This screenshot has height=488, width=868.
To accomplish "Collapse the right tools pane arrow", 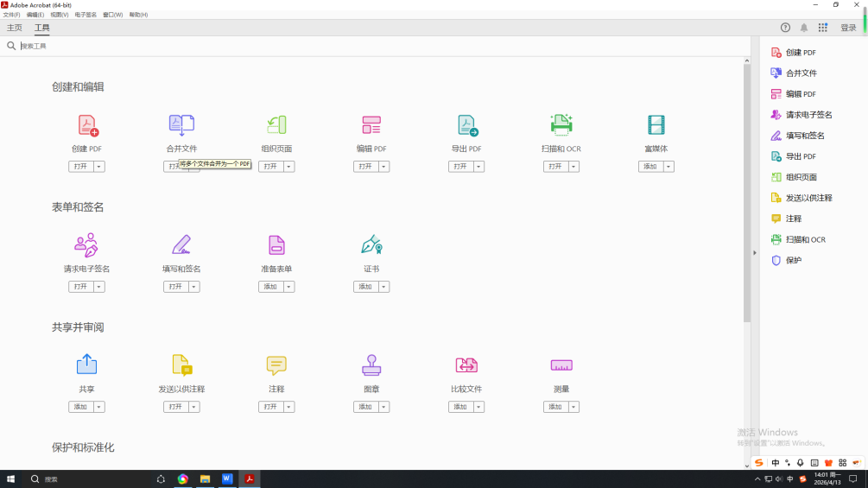I will click(x=754, y=253).
